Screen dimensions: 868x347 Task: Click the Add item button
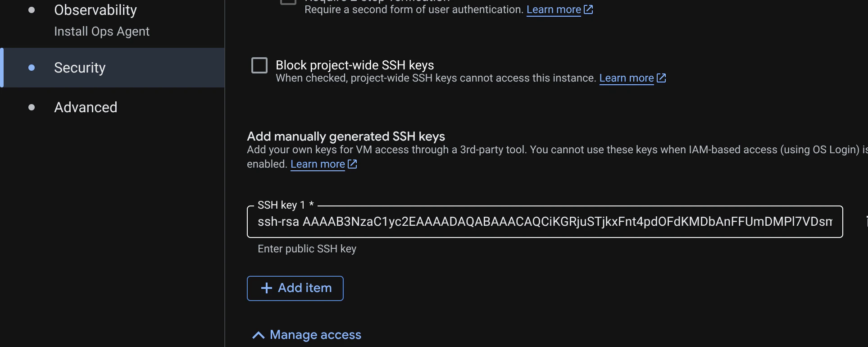[x=295, y=288]
